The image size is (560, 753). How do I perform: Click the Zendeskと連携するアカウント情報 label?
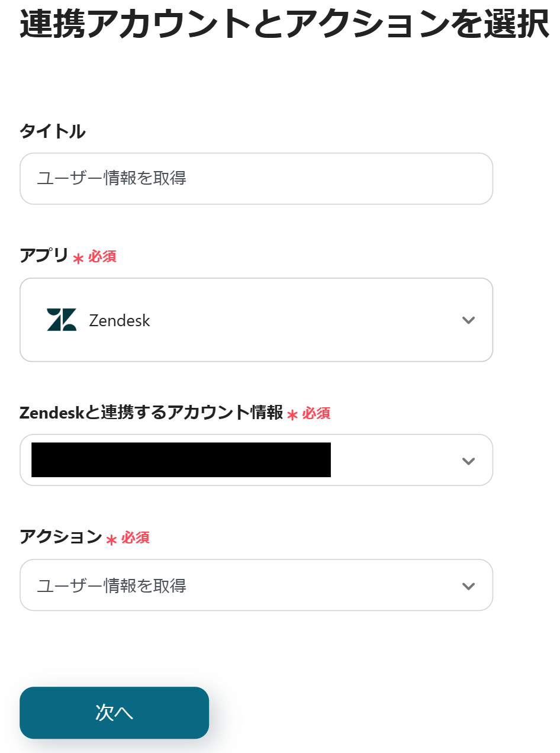coord(151,413)
